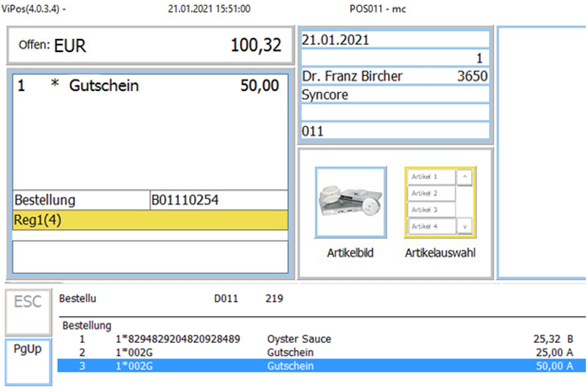Click the yellow Reg1(4) bar
This screenshot has height=392, width=588.
(150, 220)
